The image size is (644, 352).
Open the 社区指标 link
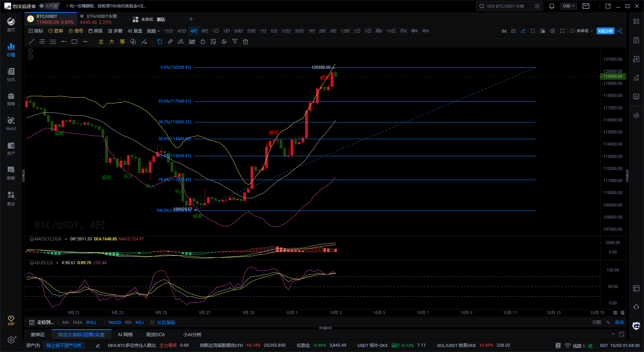point(166,322)
